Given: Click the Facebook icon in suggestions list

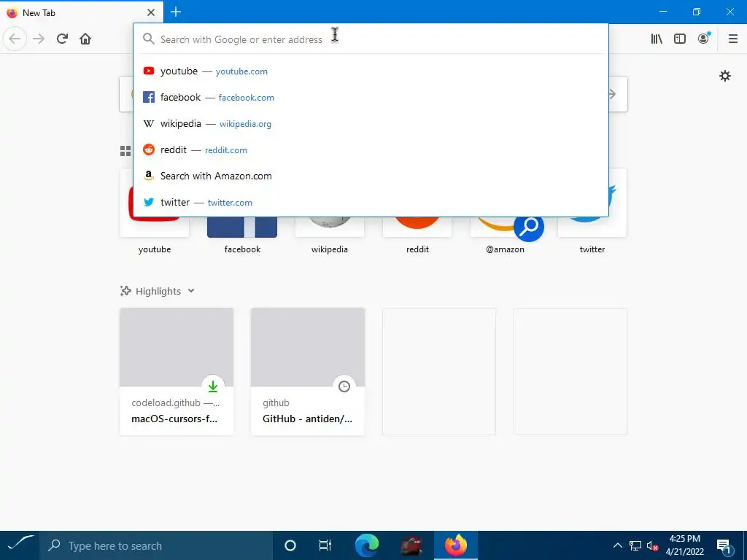Looking at the screenshot, I should pos(149,97).
